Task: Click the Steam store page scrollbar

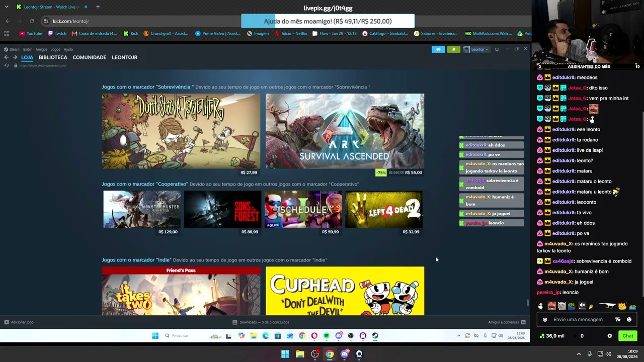Action: (528, 303)
